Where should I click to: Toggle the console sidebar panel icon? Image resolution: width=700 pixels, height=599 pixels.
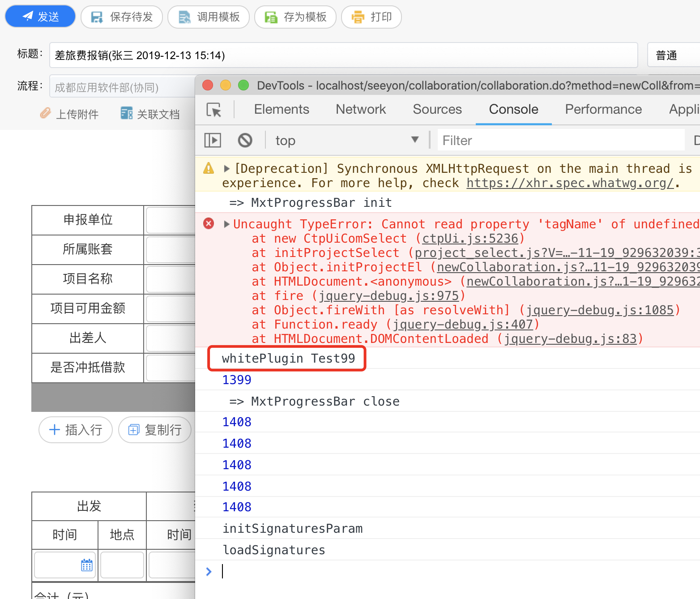[213, 141]
